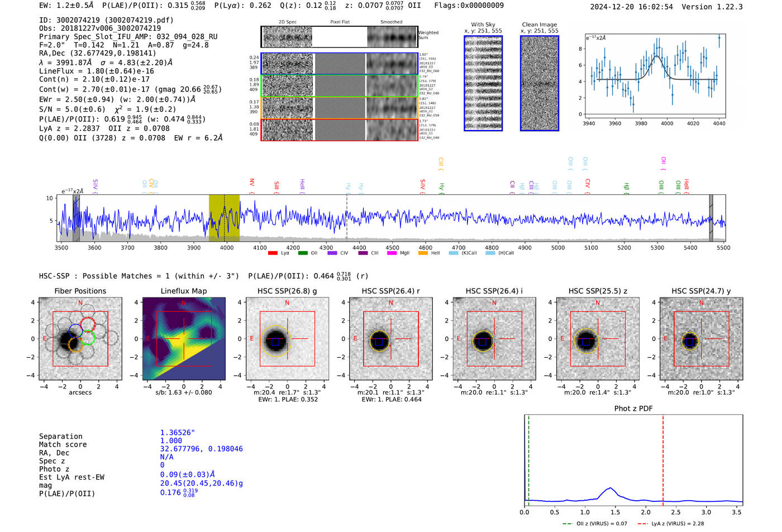The width and height of the screenshot is (782, 532).
Task: Click the Clean Image 2D cutout
Action: [x=540, y=83]
